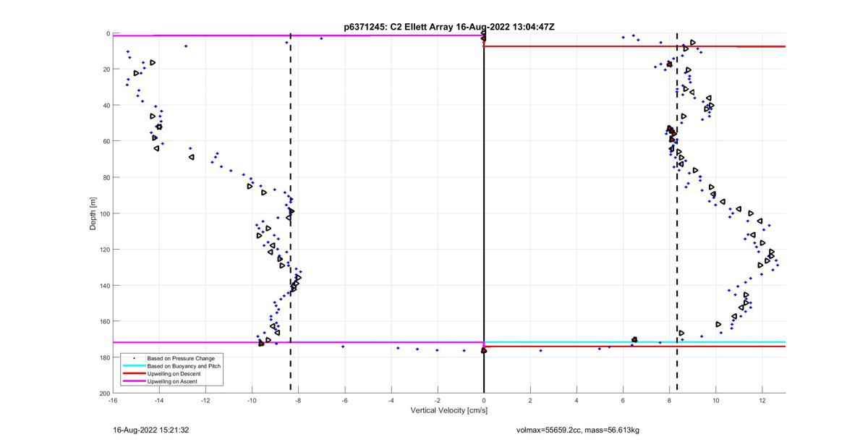Click x-axis tick label "-8"

pyautogui.click(x=297, y=400)
